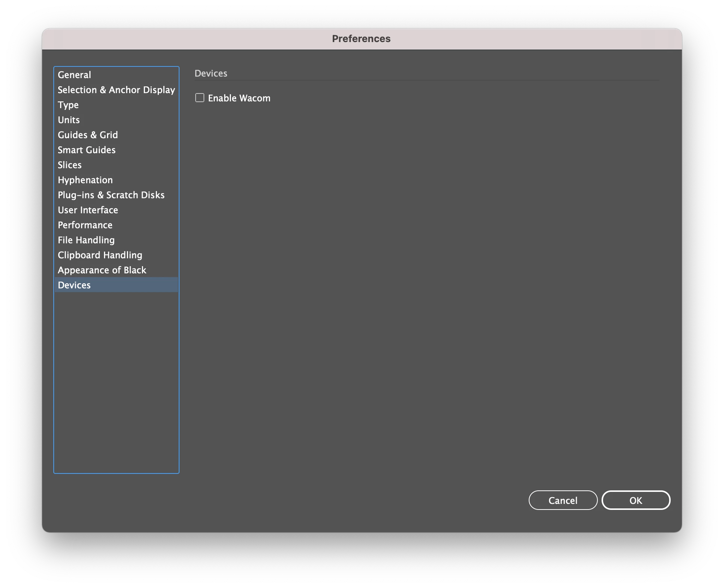Select Clipboard Handling in list

point(100,255)
